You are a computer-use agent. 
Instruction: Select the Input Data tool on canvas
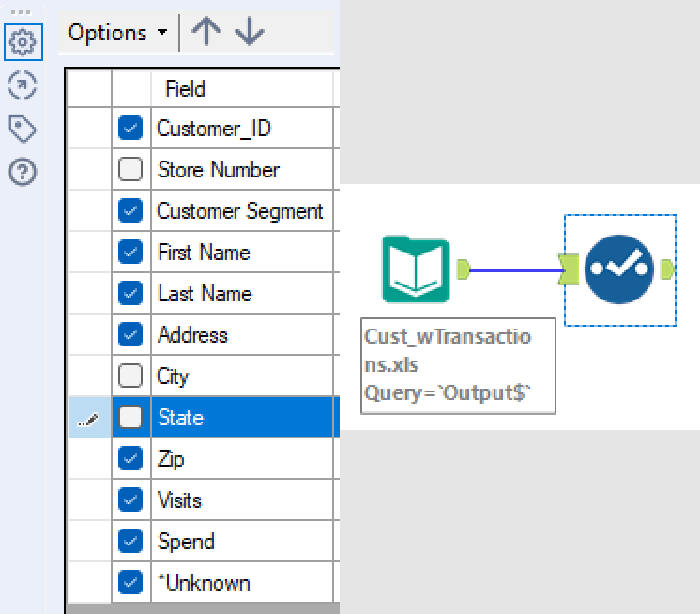[416, 270]
